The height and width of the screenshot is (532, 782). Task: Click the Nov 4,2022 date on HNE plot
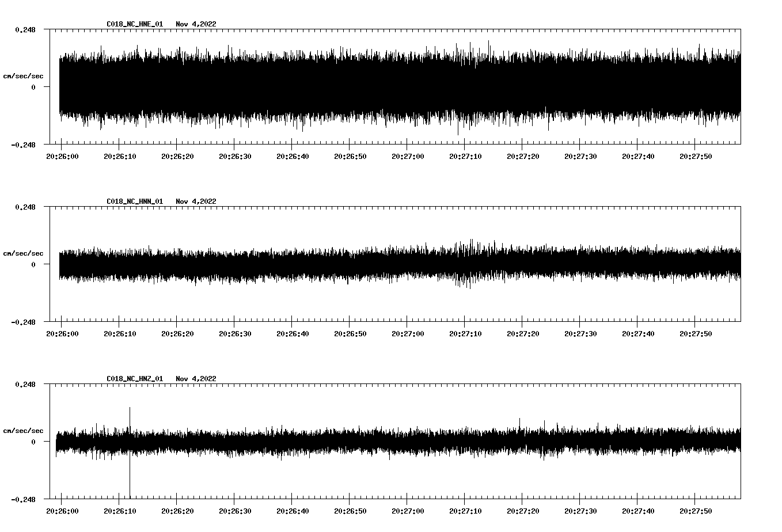coord(196,24)
